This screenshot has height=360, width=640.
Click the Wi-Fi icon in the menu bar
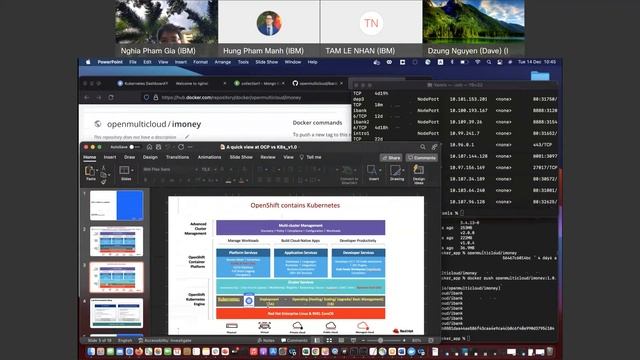[x=477, y=62]
